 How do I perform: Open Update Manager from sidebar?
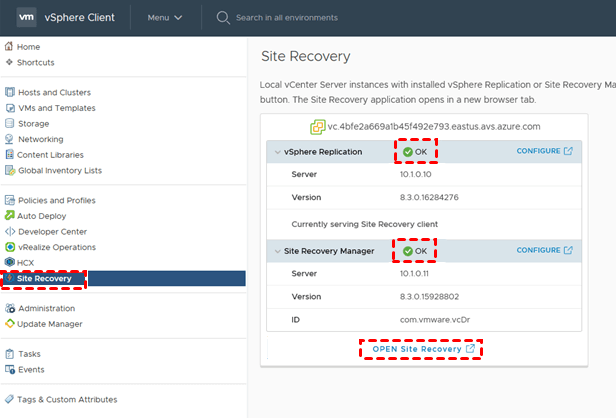click(x=50, y=324)
